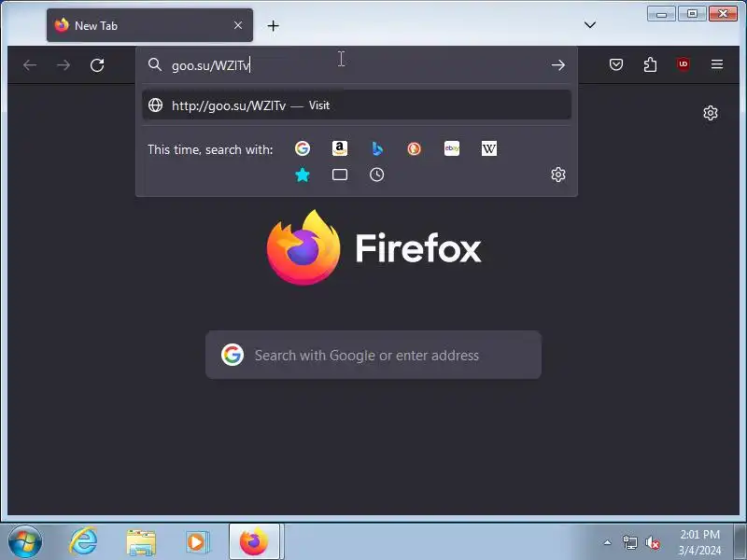Search in History clock icon

point(377,175)
